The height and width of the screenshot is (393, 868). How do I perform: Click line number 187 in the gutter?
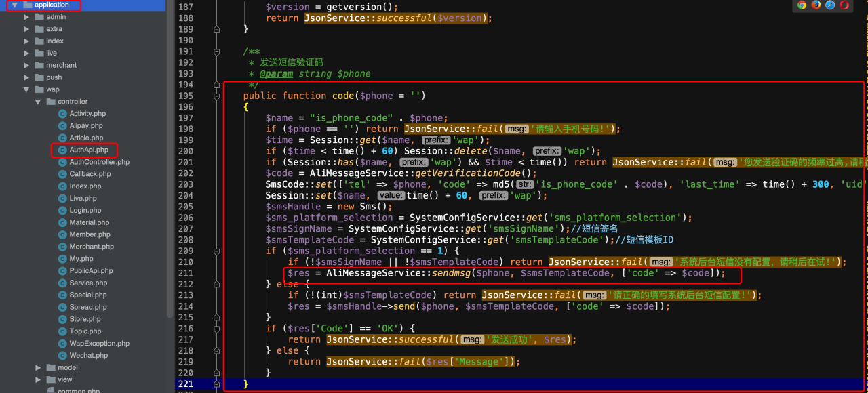(x=184, y=7)
